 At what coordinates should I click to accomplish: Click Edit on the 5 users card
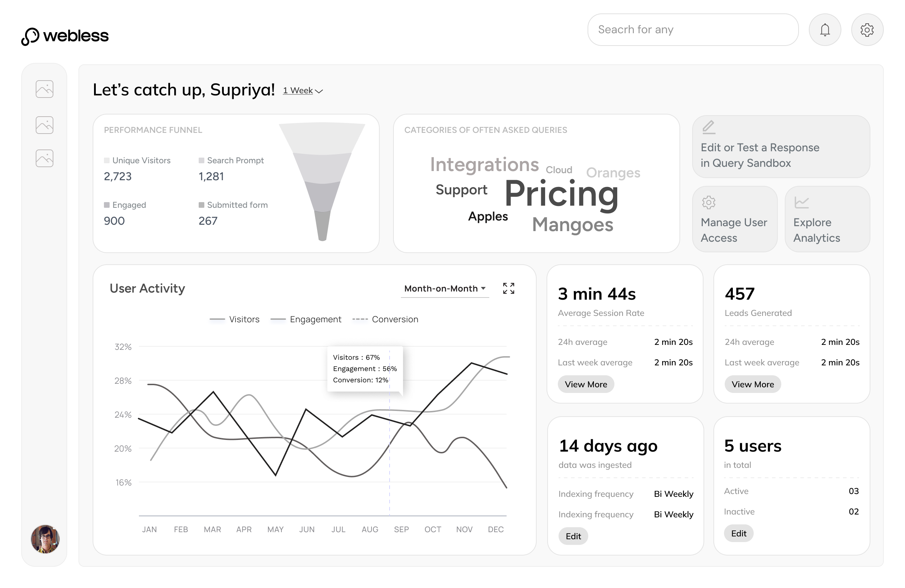pyautogui.click(x=738, y=533)
